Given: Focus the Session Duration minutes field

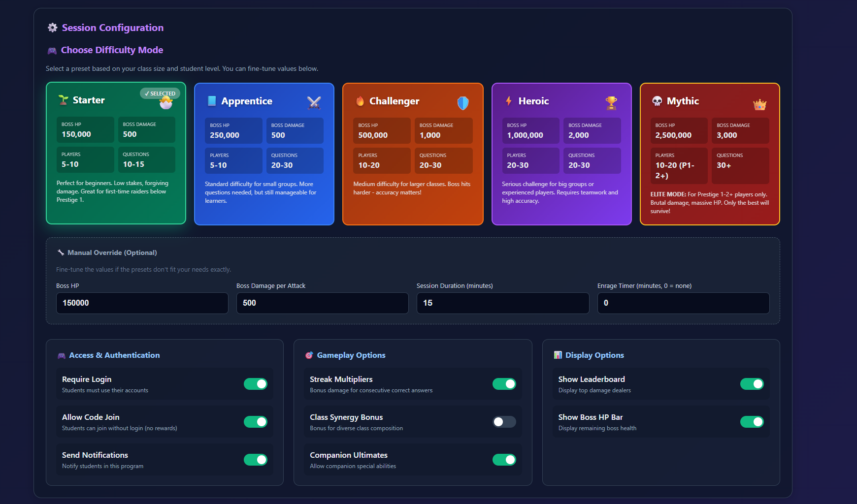Looking at the screenshot, I should point(502,303).
